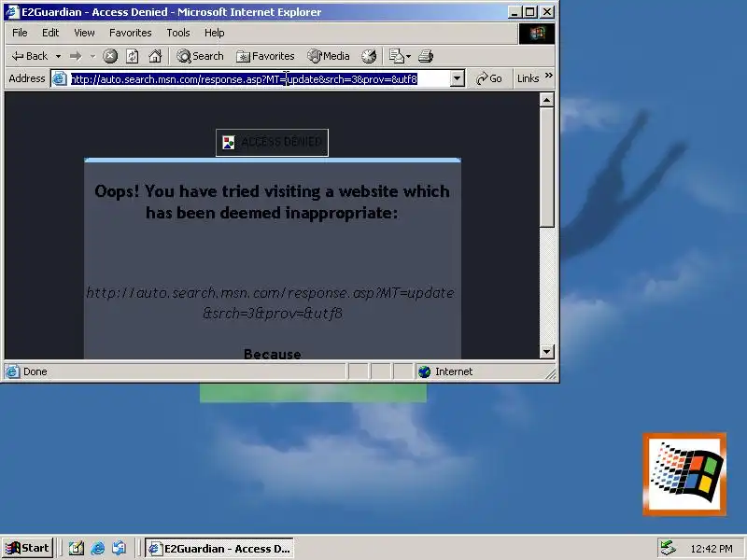Click the Internet zone status indicator
This screenshot has height=560, width=747.
(445, 371)
